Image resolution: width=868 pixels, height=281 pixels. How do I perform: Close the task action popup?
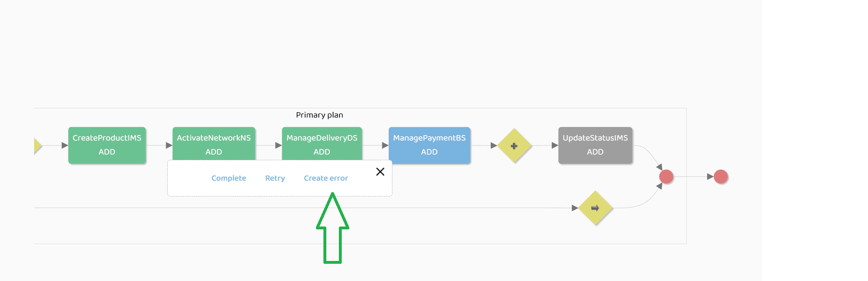tap(380, 172)
